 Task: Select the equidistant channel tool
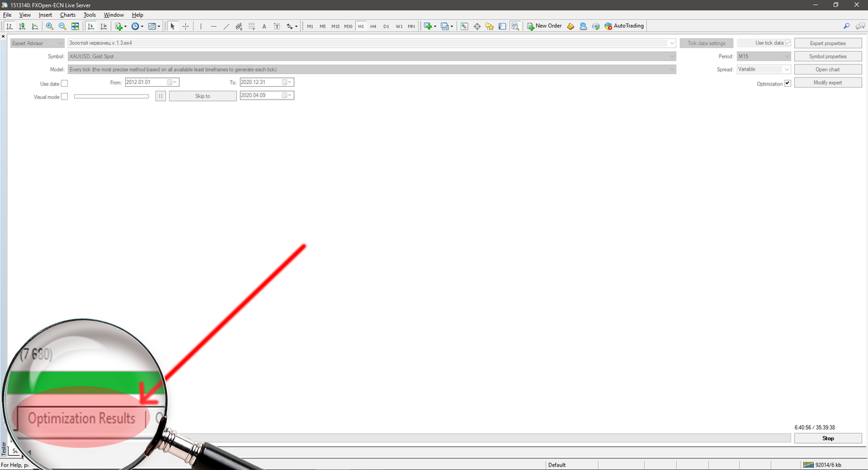click(x=239, y=26)
